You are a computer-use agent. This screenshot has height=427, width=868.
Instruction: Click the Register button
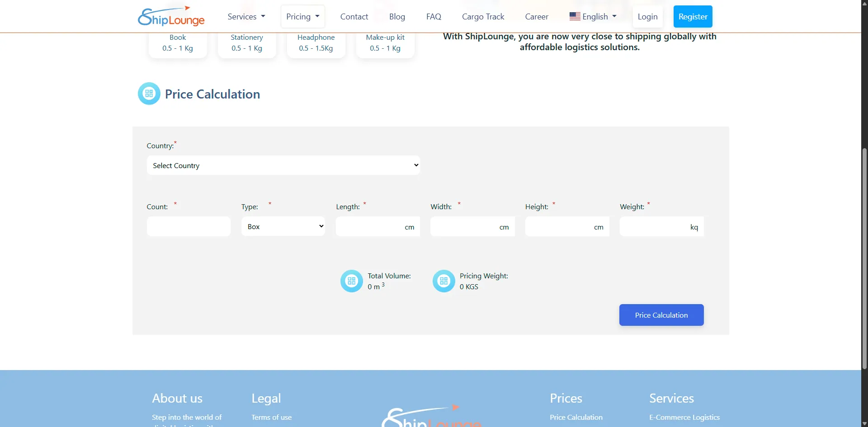693,17
